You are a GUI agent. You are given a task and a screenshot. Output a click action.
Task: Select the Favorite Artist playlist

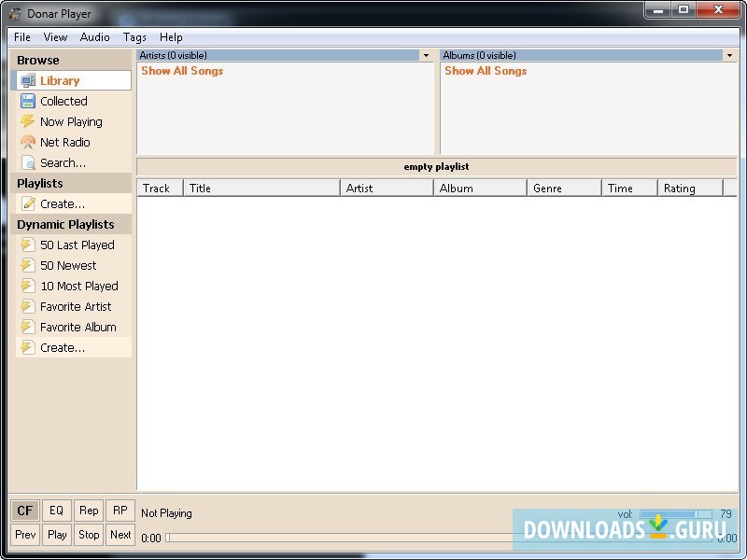click(x=74, y=306)
